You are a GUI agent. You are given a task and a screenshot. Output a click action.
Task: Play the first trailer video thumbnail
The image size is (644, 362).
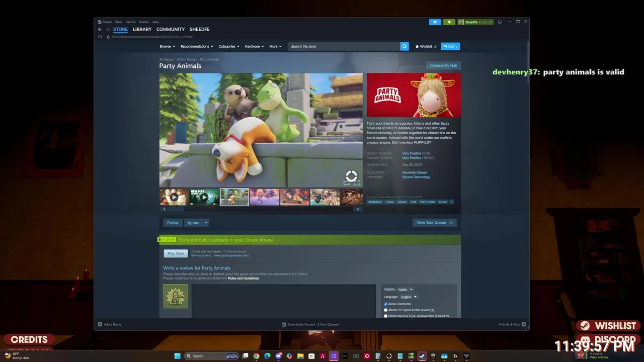[x=174, y=197]
